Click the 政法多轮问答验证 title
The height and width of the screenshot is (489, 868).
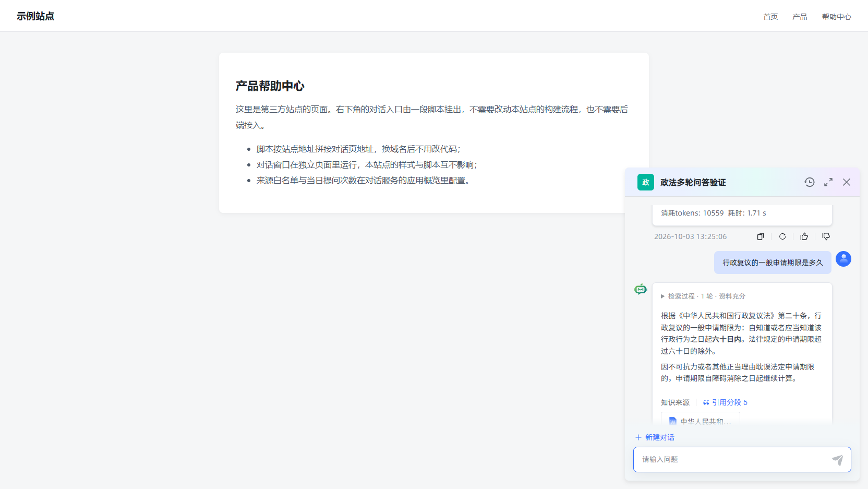(693, 182)
